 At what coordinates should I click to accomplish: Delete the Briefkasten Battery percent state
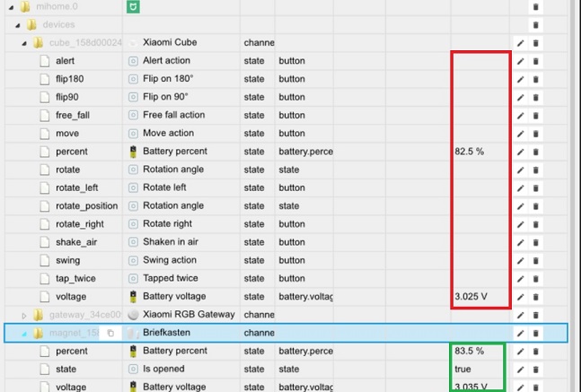pos(536,352)
